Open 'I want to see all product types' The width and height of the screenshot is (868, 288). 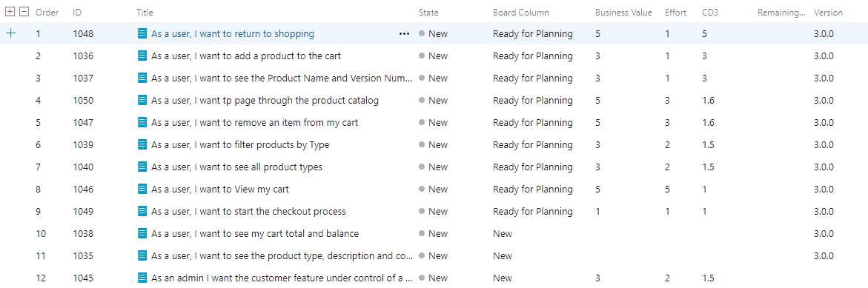[x=236, y=167]
